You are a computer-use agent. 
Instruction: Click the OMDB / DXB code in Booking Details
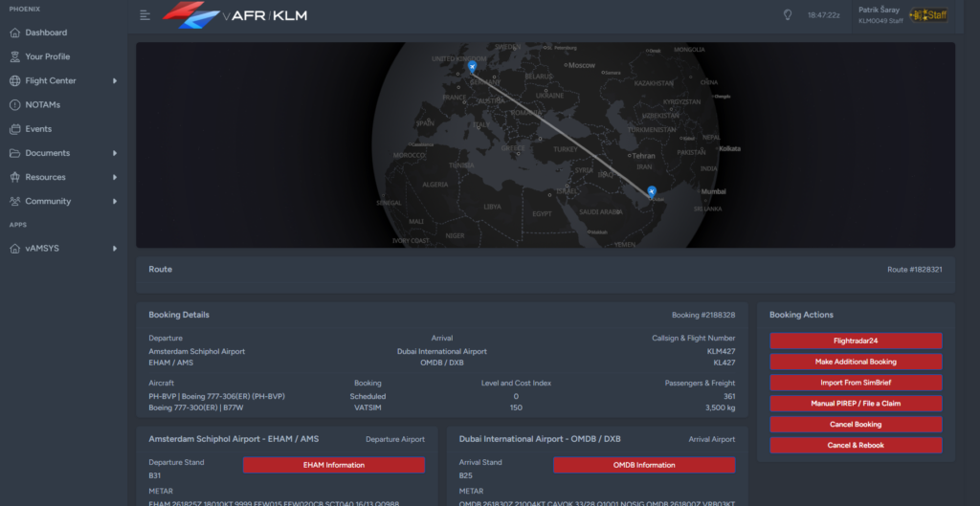[x=442, y=363]
